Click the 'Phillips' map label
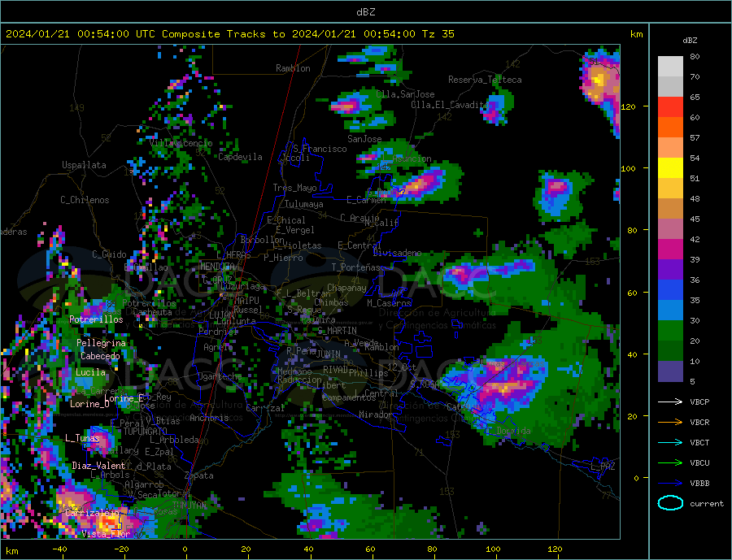The height and width of the screenshot is (560, 732). [x=368, y=373]
